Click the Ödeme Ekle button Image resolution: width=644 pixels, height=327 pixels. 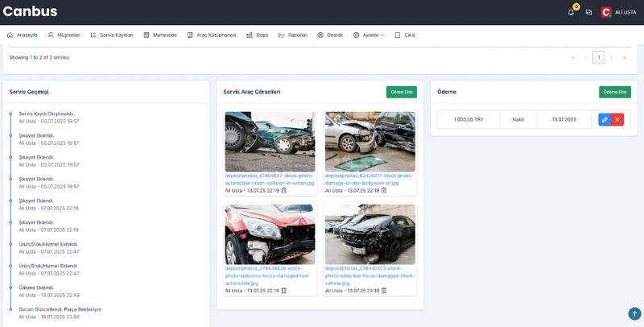pos(615,92)
